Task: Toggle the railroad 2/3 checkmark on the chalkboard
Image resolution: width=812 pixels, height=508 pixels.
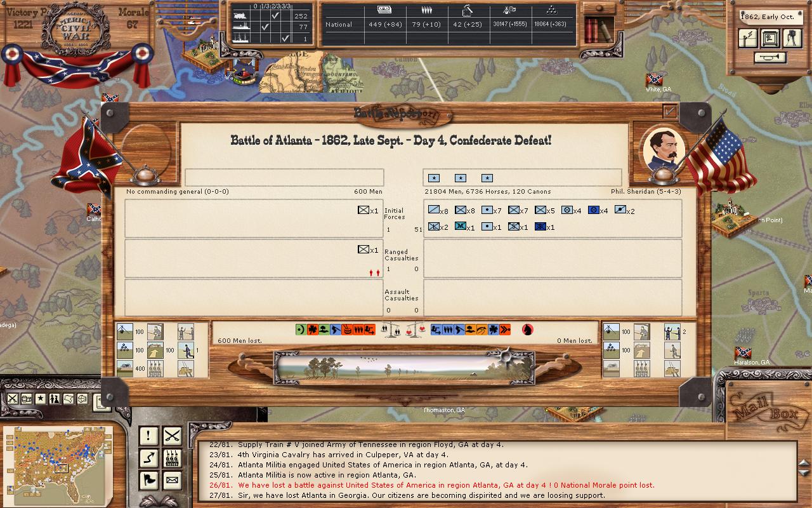Action: [x=275, y=15]
